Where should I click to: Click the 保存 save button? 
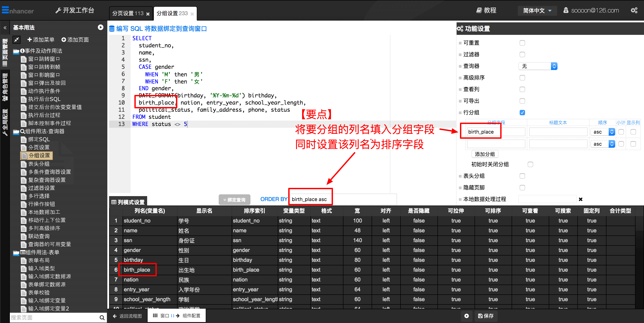[486, 316]
